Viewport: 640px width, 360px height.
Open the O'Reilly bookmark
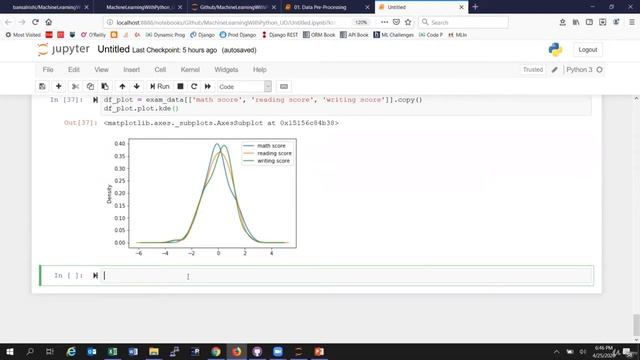(93, 35)
